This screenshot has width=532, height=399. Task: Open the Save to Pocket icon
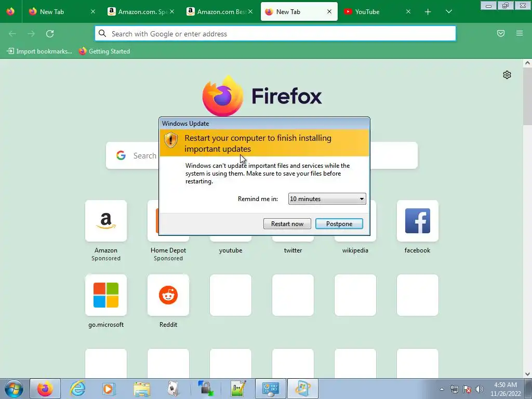tap(501, 33)
